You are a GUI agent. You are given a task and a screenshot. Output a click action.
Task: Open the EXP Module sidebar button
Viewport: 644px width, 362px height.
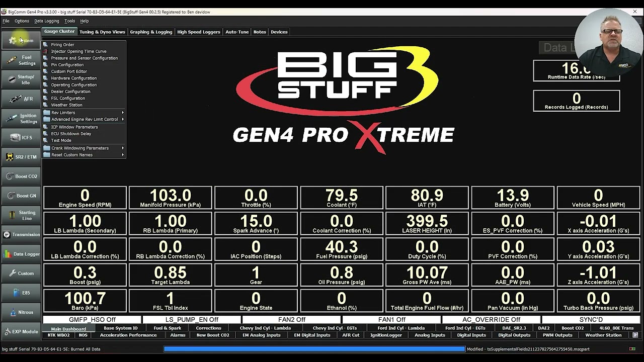coord(21,332)
